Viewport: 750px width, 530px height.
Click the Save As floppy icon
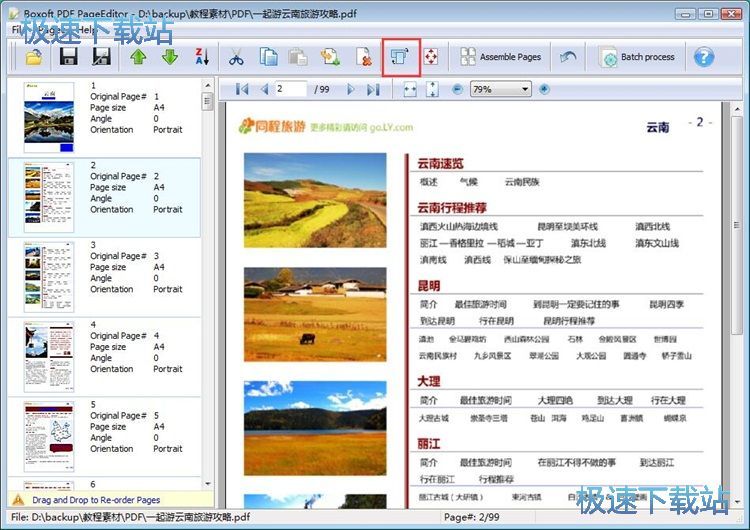point(101,57)
